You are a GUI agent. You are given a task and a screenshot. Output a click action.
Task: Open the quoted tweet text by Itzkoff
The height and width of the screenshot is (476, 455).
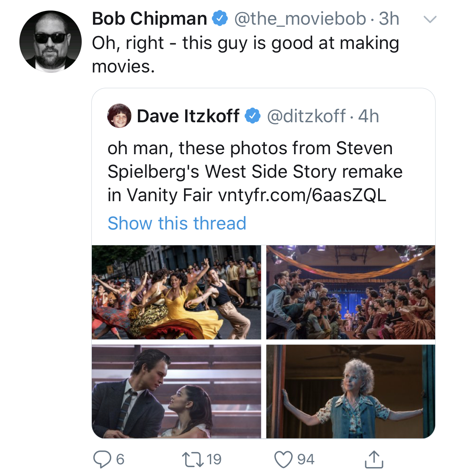pyautogui.click(x=255, y=172)
